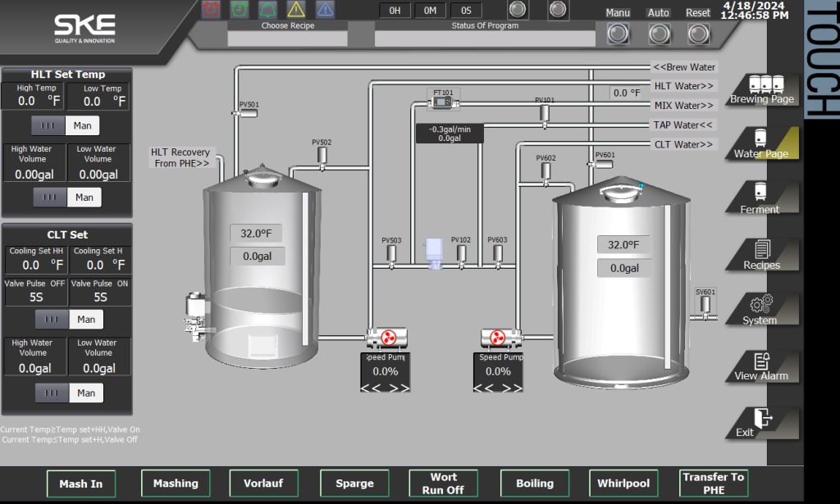This screenshot has width=840, height=504.
Task: Click the yellow warning triangle icon
Action: pos(296,10)
